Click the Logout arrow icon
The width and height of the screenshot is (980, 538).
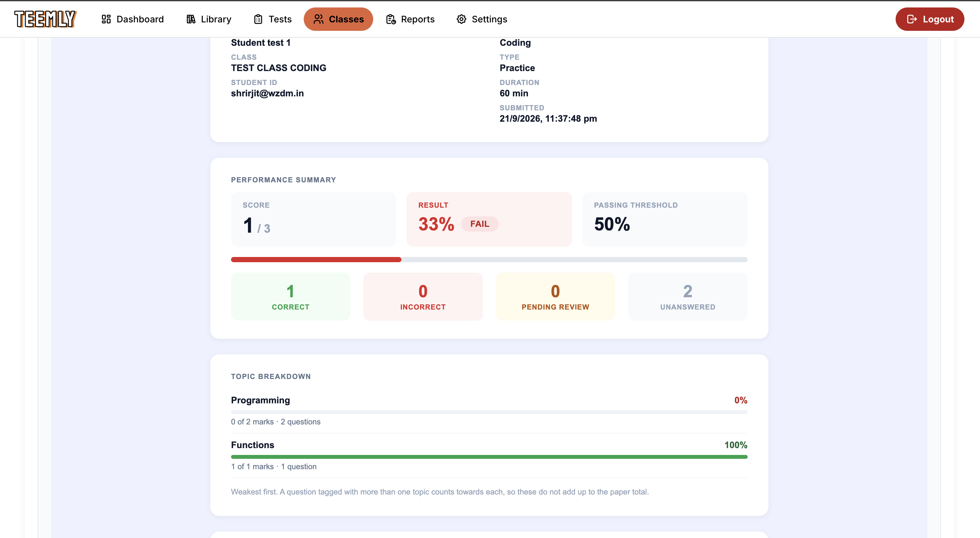(912, 19)
